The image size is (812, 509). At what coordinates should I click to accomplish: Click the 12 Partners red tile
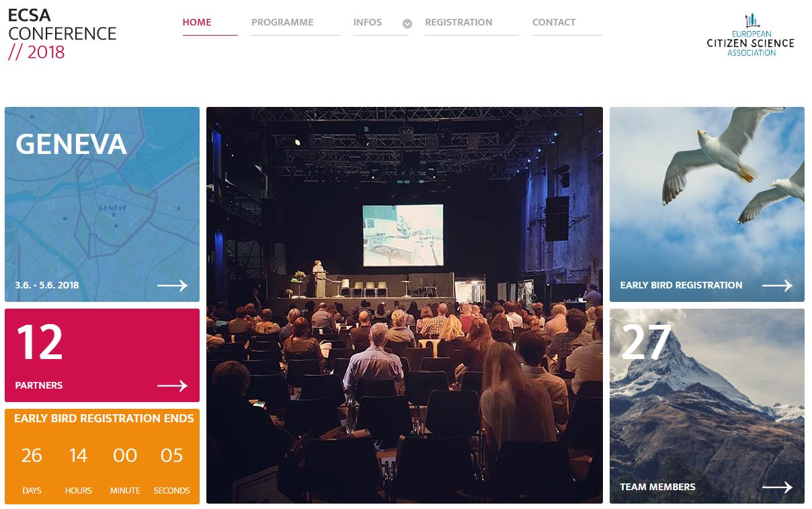pyautogui.click(x=102, y=355)
